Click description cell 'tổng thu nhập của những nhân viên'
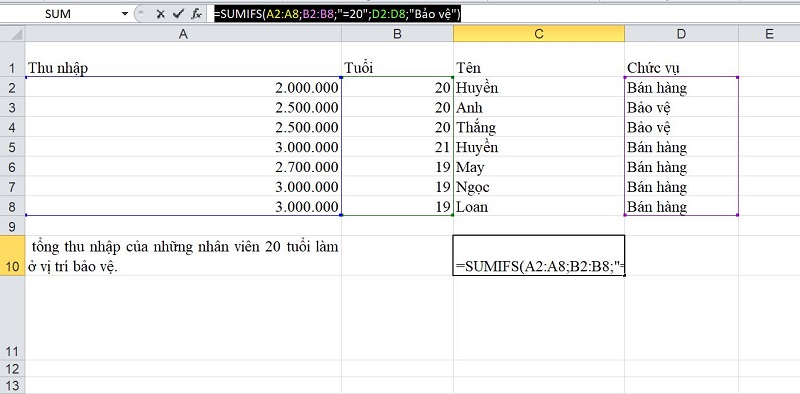 (183, 256)
